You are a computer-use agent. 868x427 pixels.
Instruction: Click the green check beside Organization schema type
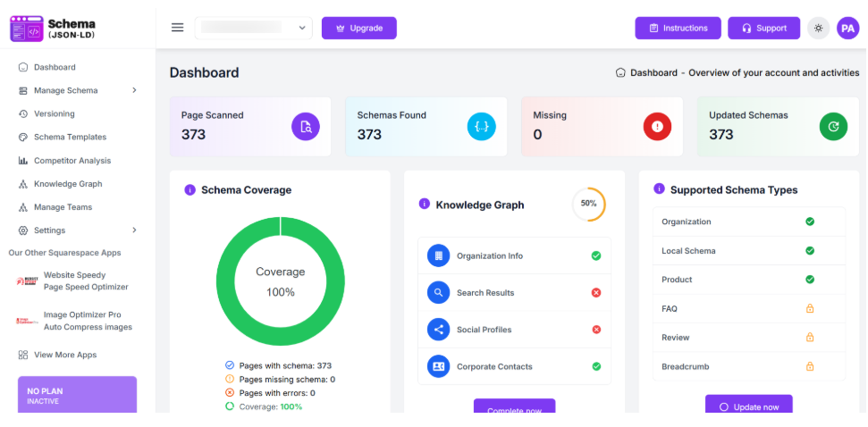click(810, 222)
